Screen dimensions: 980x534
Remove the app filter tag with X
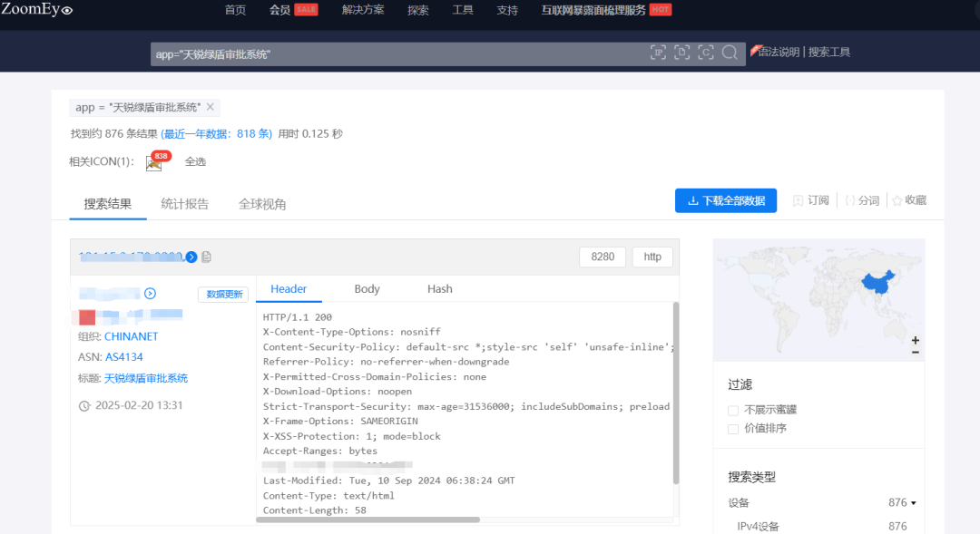211,107
